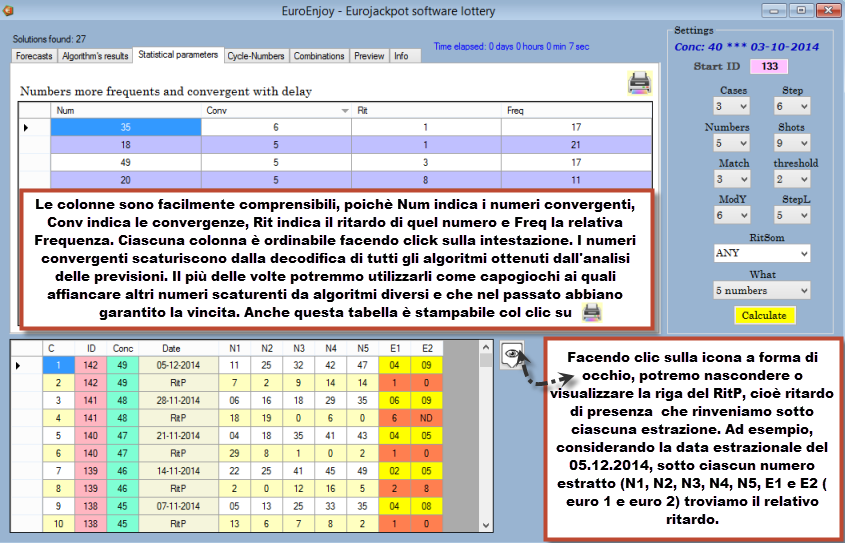Select date cell 07-11-2014

[178, 506]
